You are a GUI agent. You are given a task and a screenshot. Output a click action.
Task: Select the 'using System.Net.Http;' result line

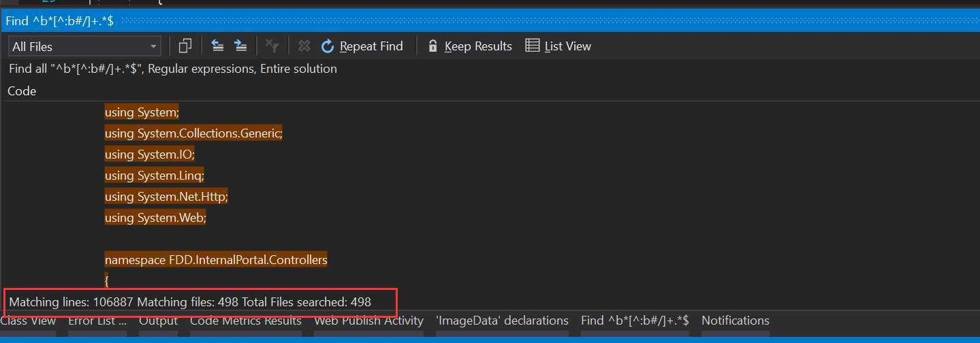166,197
